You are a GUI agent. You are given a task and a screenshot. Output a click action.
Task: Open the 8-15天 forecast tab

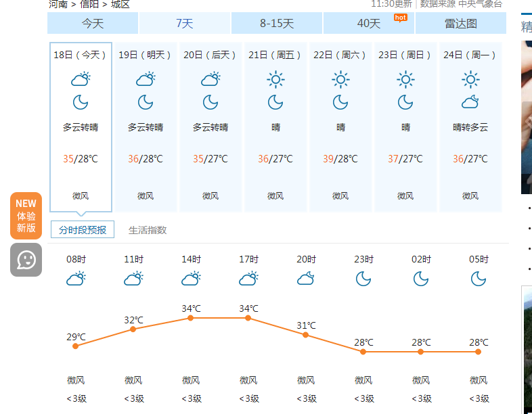[277, 24]
